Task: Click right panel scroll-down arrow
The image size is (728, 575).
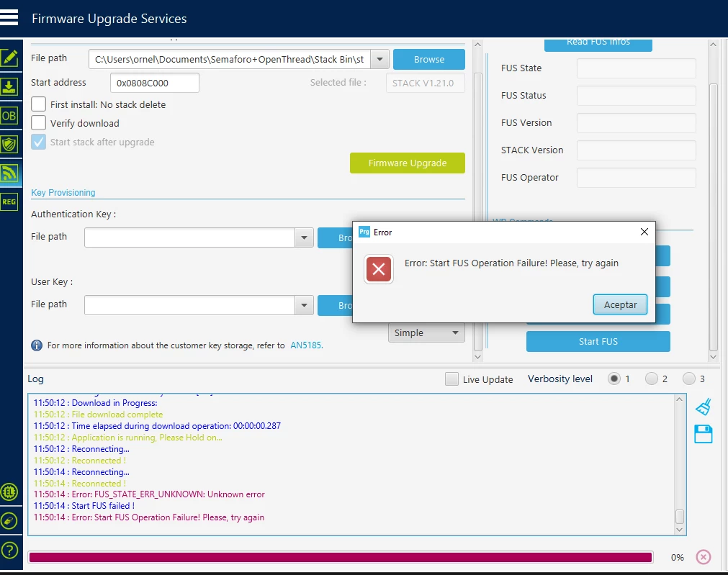Action: point(714,356)
